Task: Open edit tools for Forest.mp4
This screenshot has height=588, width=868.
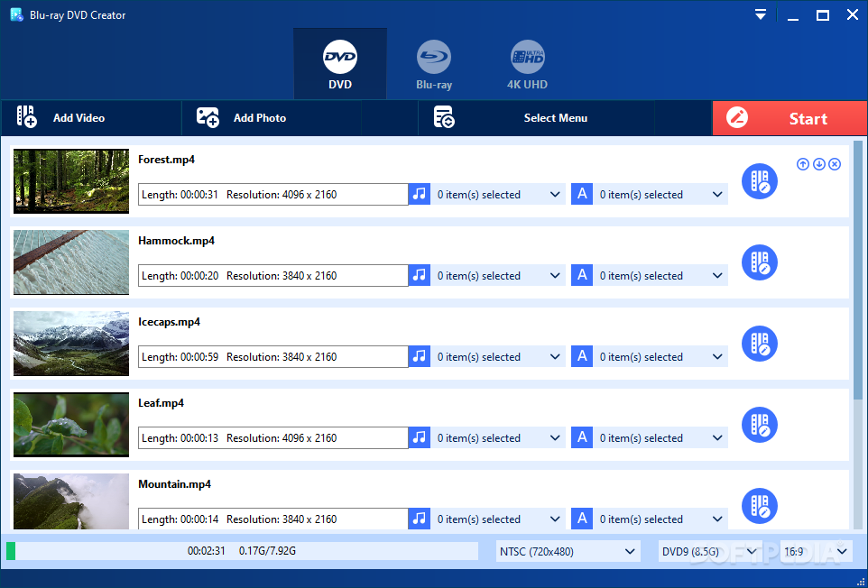Action: 759,181
